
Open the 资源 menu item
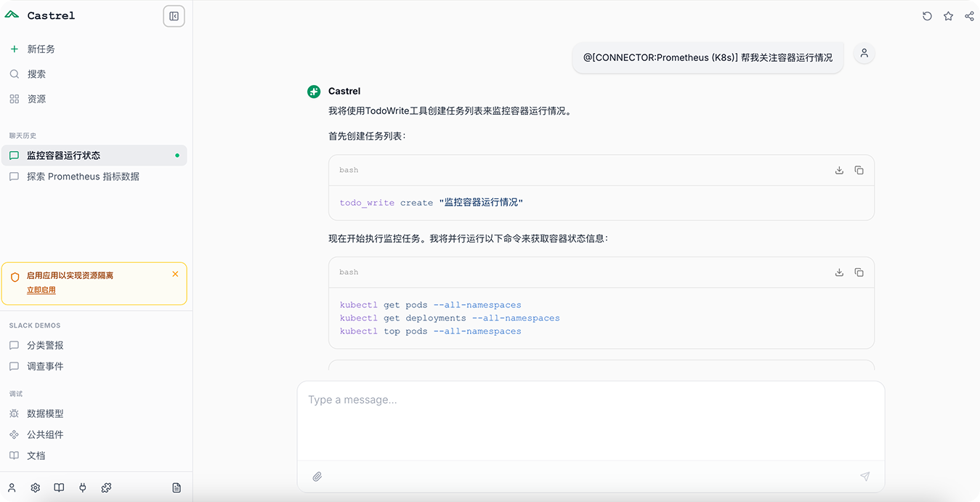click(36, 99)
